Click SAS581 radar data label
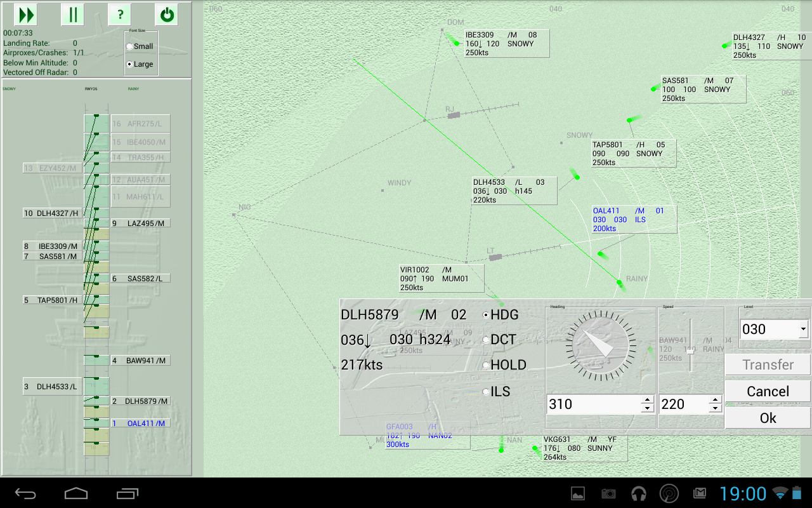Image resolution: width=812 pixels, height=508 pixels. point(704,89)
